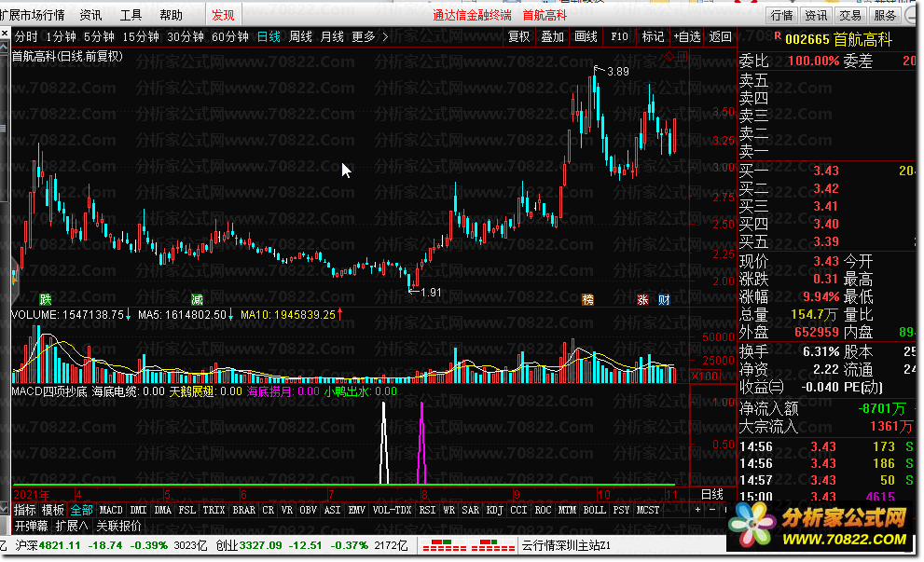Switch to the MACD indicator

click(111, 510)
